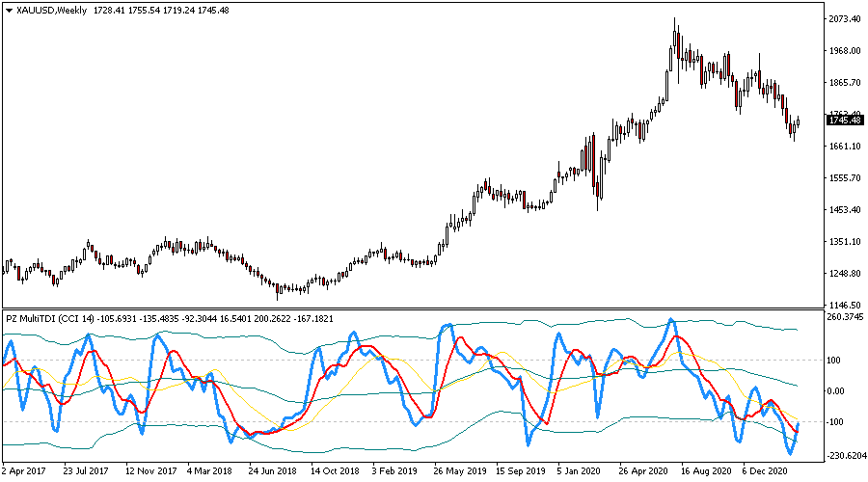Click the most recent candlestick at right edge
This screenshot has height=482, width=868.
(x=798, y=120)
